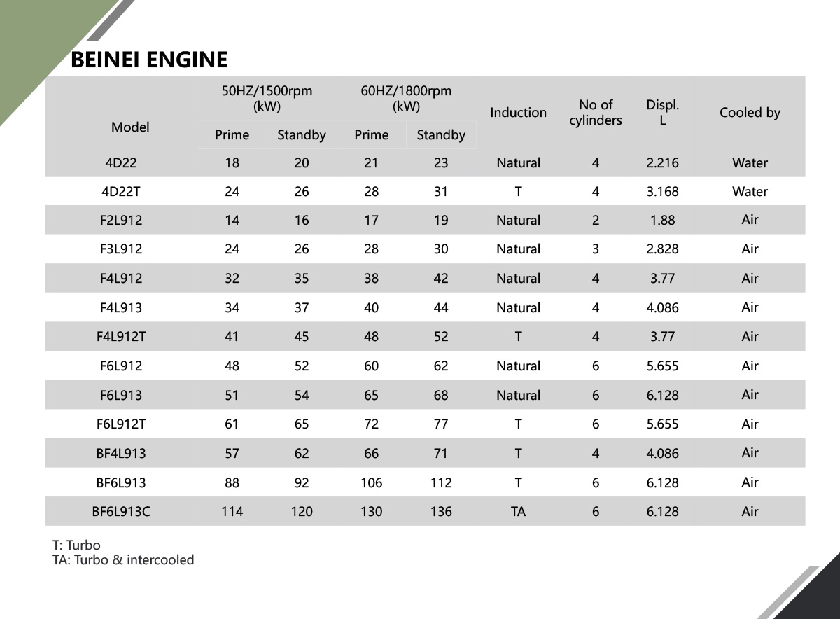Screen dimensions: 840x619
Task: Select the 106 prime power value
Action: click(371, 483)
